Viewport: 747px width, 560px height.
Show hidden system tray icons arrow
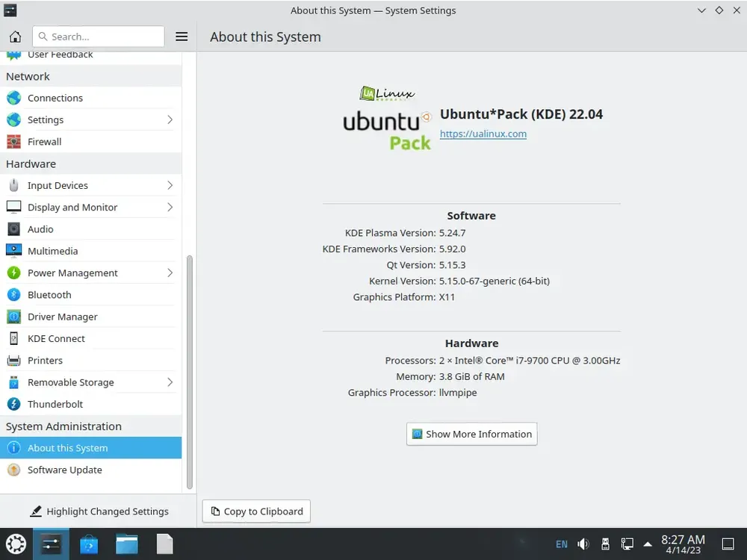[648, 544]
